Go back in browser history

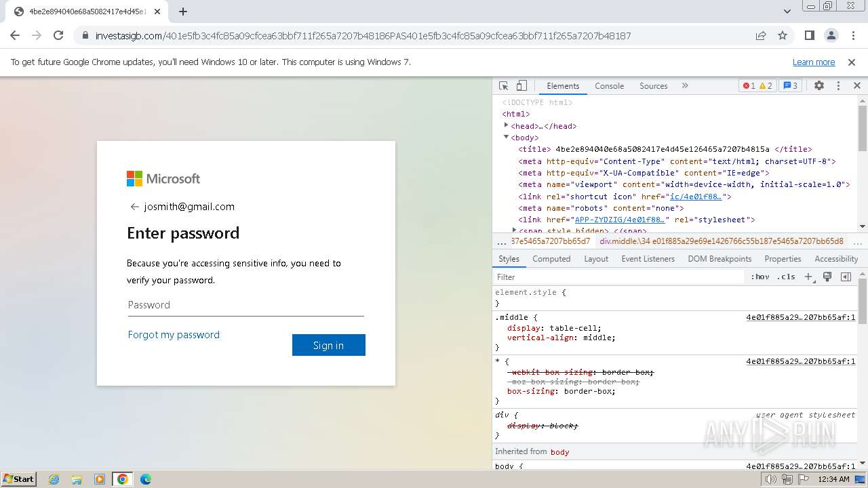click(x=15, y=36)
